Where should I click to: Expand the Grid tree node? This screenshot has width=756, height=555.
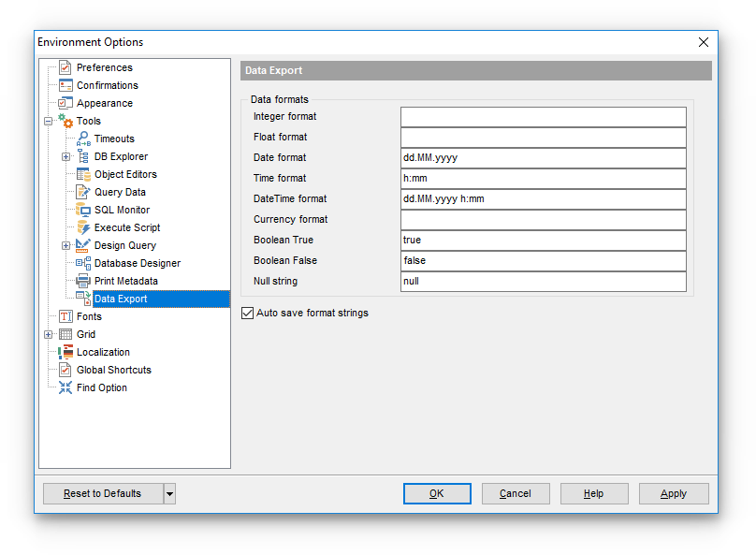click(x=48, y=334)
